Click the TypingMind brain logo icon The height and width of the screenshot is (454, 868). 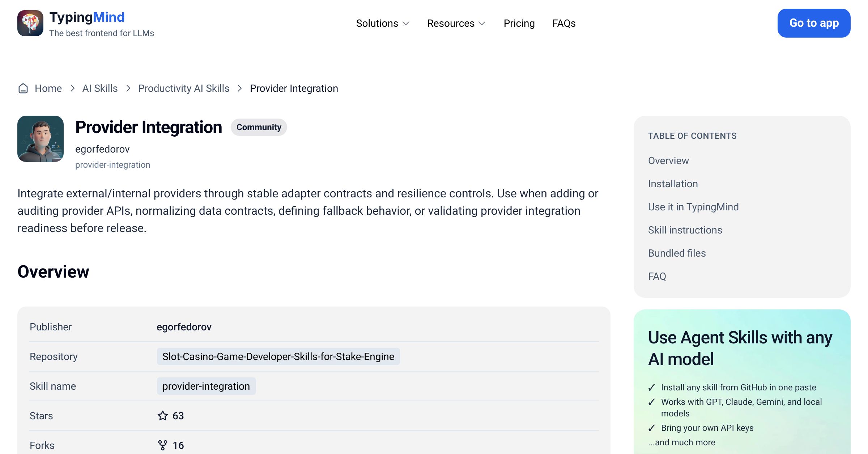30,23
